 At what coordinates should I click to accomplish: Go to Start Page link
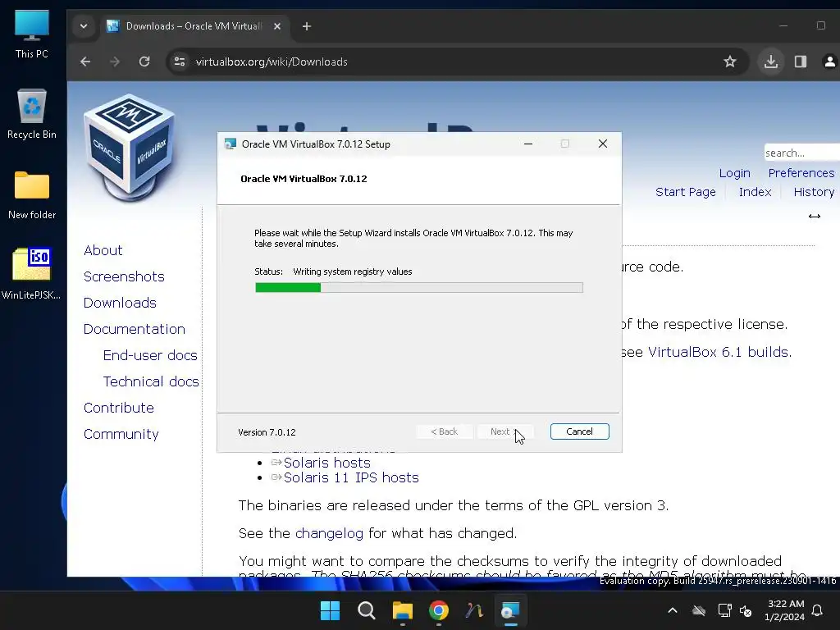click(x=685, y=192)
